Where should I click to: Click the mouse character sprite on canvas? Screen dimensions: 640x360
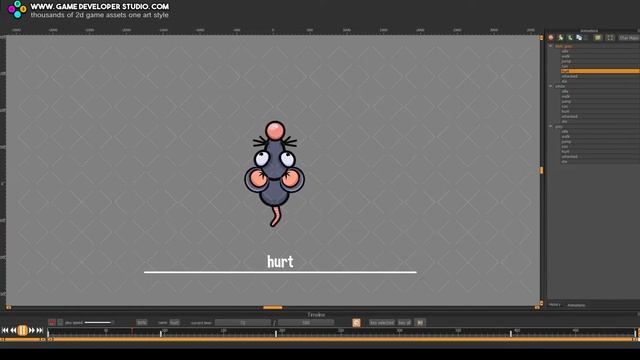click(x=275, y=173)
